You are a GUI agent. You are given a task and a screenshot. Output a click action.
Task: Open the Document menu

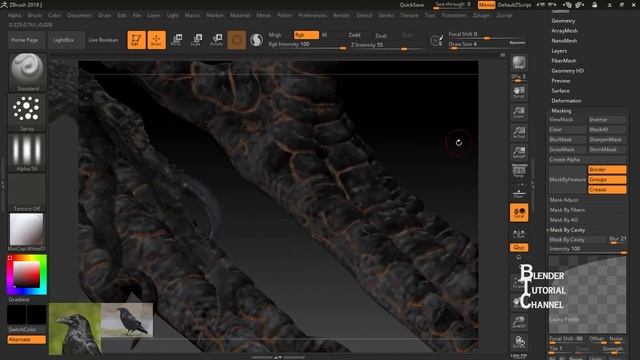click(x=80, y=16)
